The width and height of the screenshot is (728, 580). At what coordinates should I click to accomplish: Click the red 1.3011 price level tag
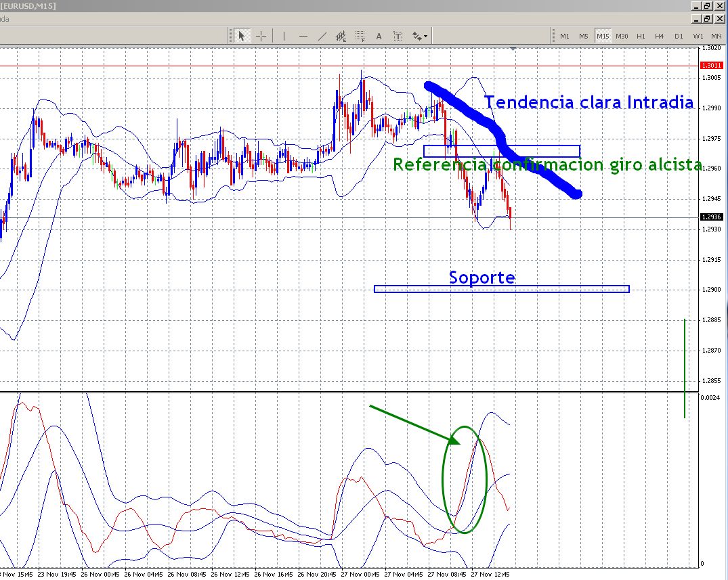click(x=712, y=66)
